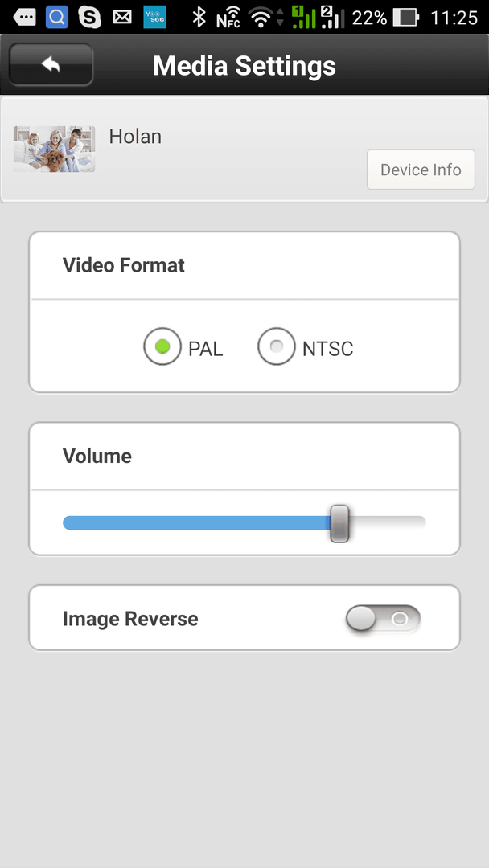Toggle the Image Reverse switch
The image size is (489, 868).
383,618
